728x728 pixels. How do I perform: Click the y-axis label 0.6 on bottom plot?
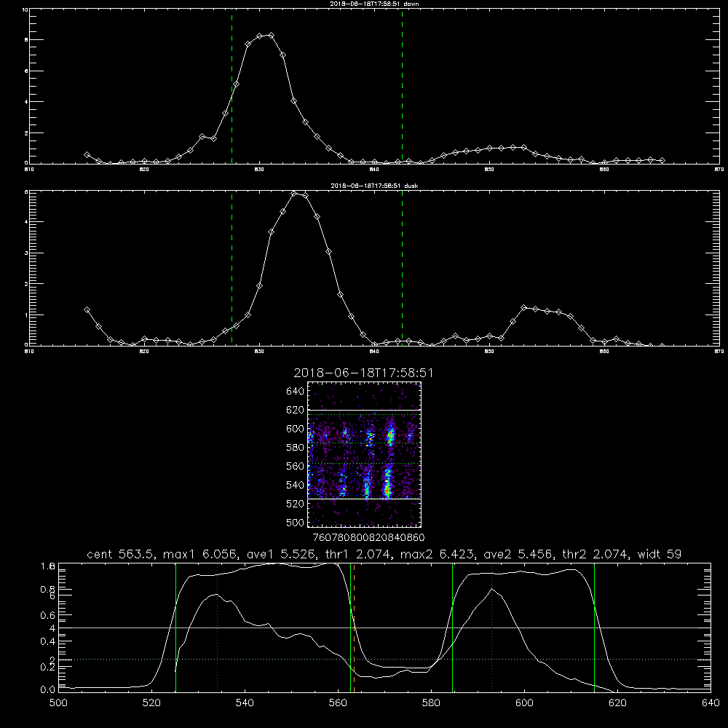48,615
